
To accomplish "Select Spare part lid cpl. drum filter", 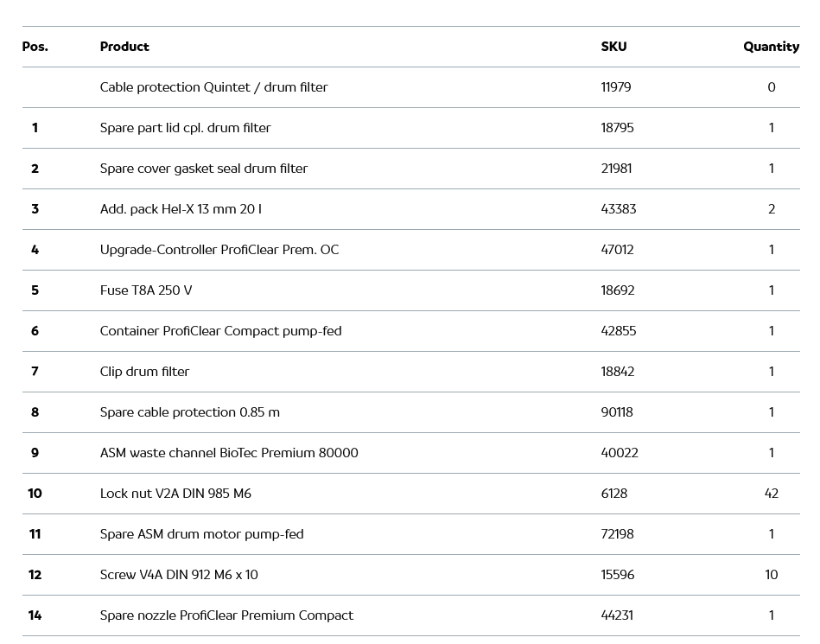I will coord(185,128).
